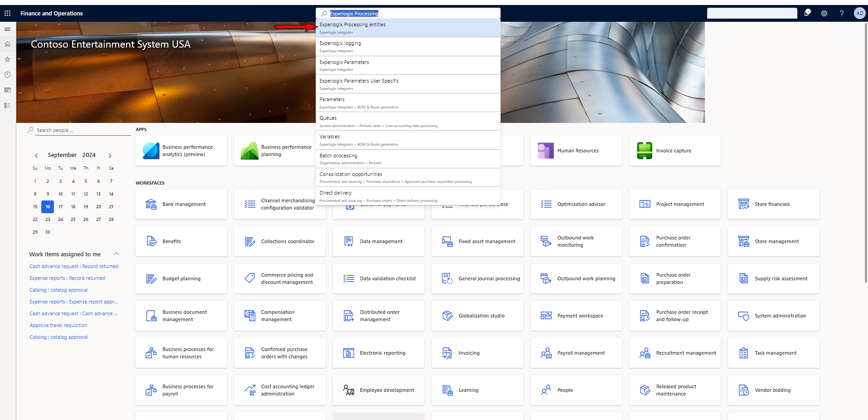
Task: Open the app launcher waffle icon
Action: [8, 13]
